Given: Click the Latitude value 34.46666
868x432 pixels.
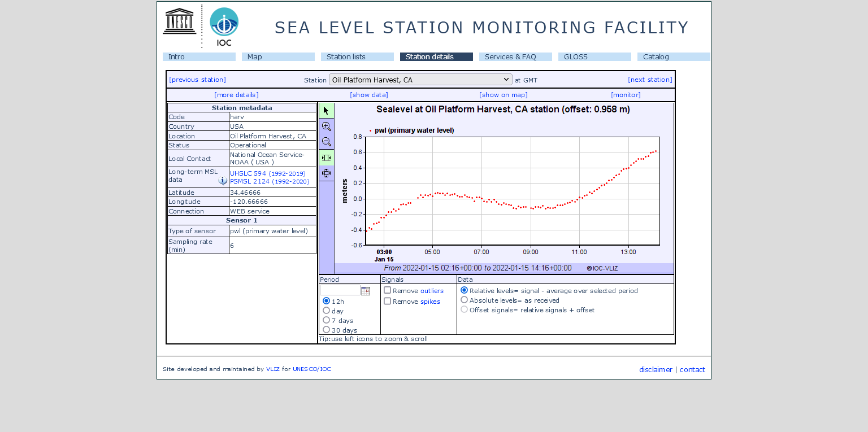Looking at the screenshot, I should coord(245,193).
